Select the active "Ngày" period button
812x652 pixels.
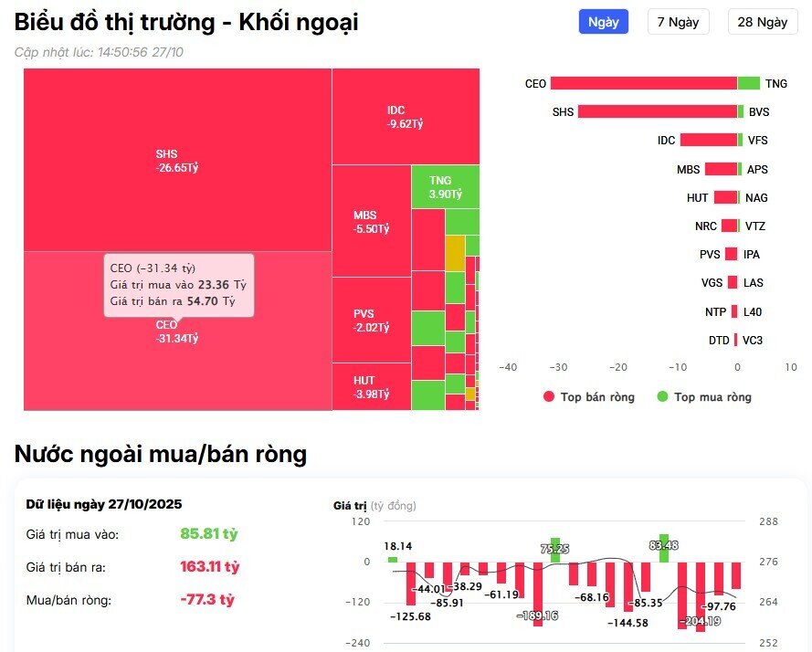click(603, 21)
